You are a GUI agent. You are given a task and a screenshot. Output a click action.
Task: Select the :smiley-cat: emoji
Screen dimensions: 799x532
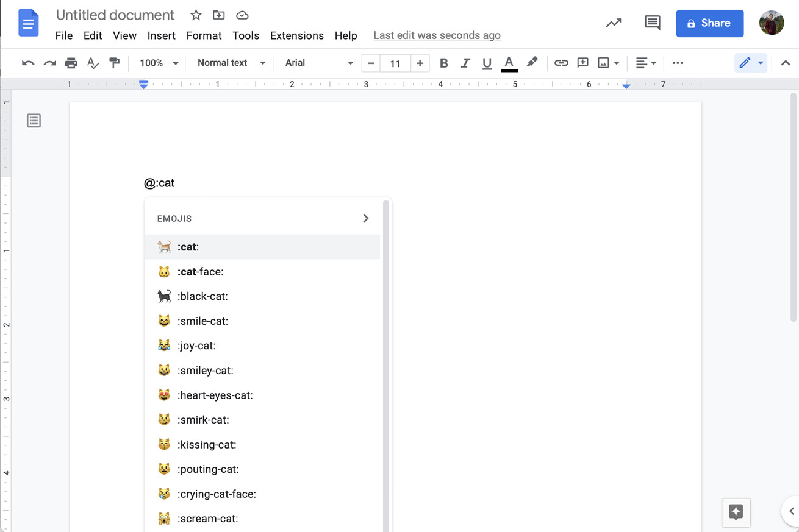pyautogui.click(x=262, y=371)
